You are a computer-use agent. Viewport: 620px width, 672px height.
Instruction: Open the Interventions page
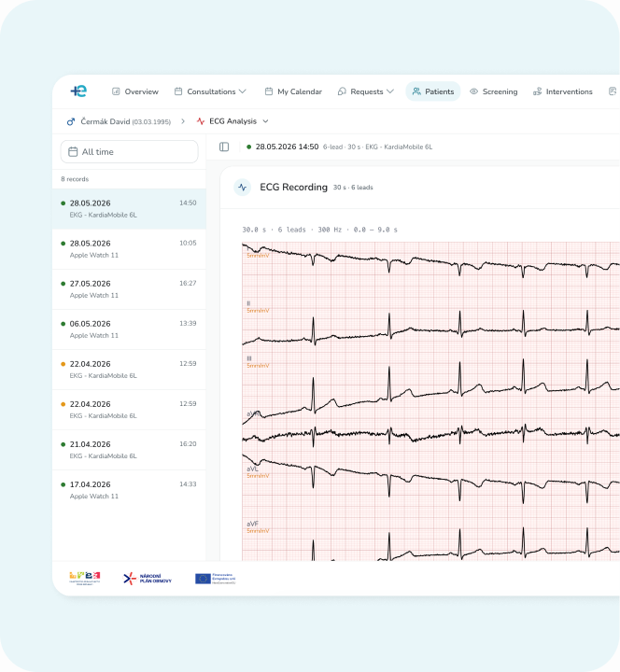coord(562,91)
